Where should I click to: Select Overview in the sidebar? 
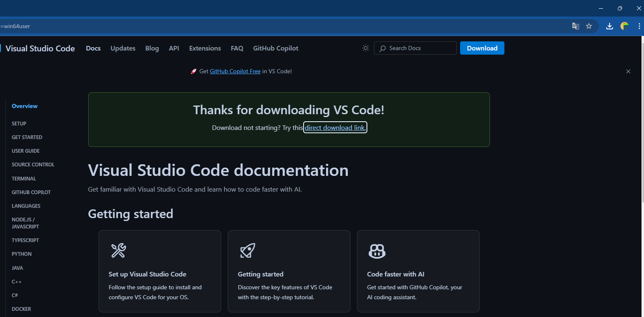[x=24, y=106]
